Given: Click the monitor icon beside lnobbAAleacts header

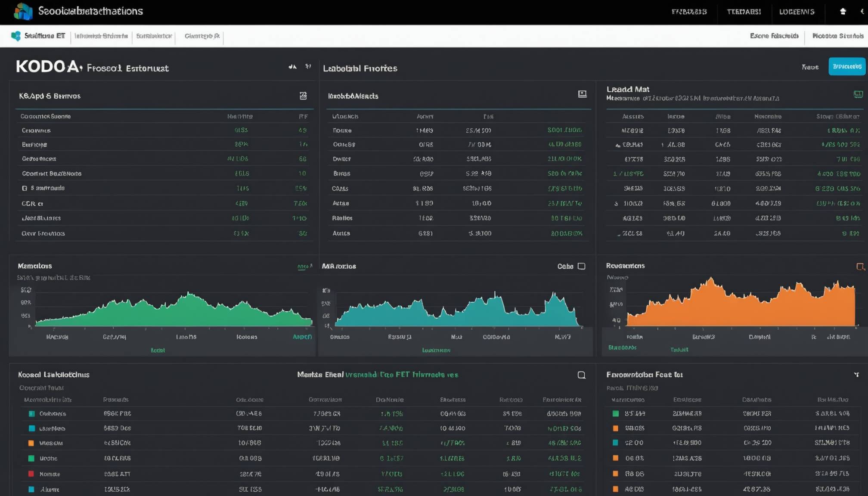Looking at the screenshot, I should pos(582,94).
